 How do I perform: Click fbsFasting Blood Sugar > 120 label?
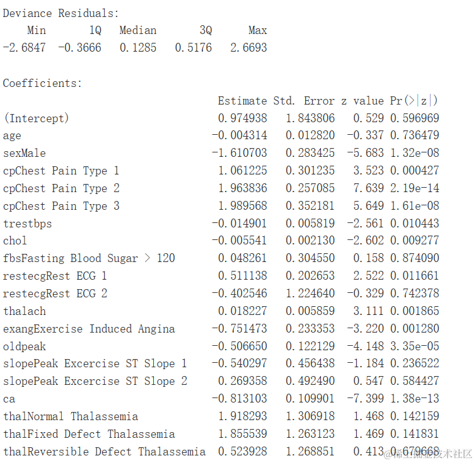[89, 258]
